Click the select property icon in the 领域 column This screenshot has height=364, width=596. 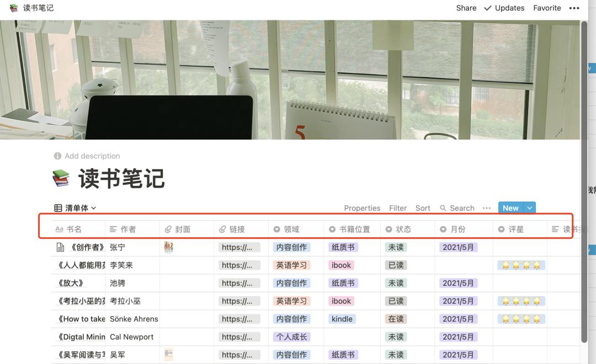[277, 229]
